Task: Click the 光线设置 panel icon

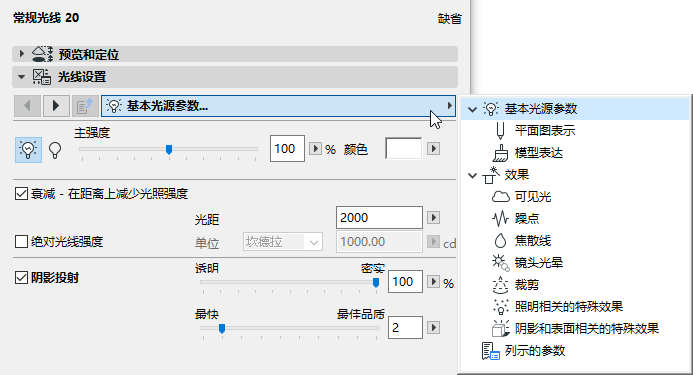Action: click(x=42, y=77)
